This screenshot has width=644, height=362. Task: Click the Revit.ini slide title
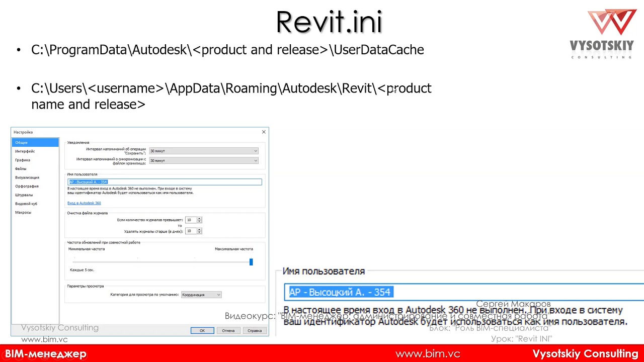tap(329, 22)
